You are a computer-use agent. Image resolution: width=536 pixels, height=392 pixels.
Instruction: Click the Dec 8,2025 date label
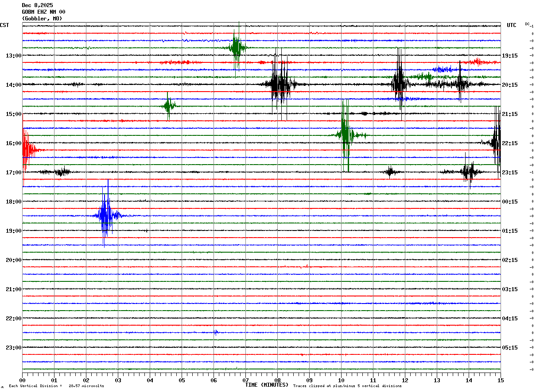[37, 5]
